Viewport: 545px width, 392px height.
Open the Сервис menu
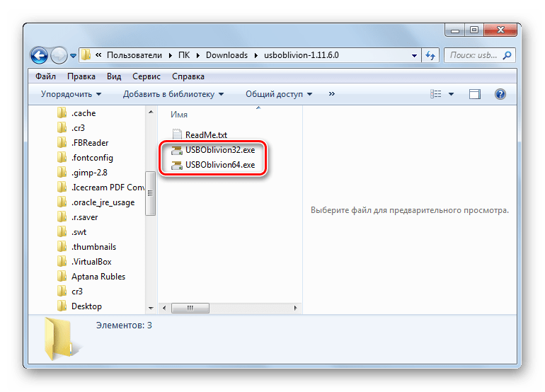(147, 76)
